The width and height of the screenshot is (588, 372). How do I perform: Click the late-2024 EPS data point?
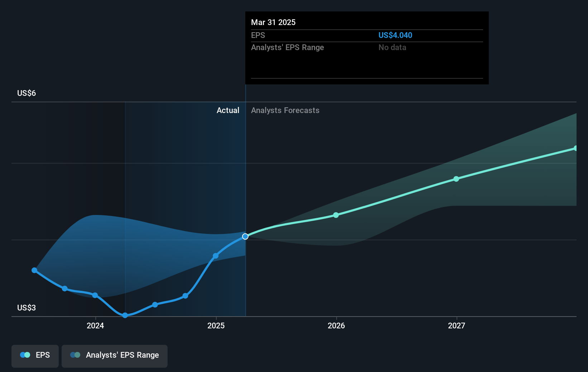tap(185, 296)
